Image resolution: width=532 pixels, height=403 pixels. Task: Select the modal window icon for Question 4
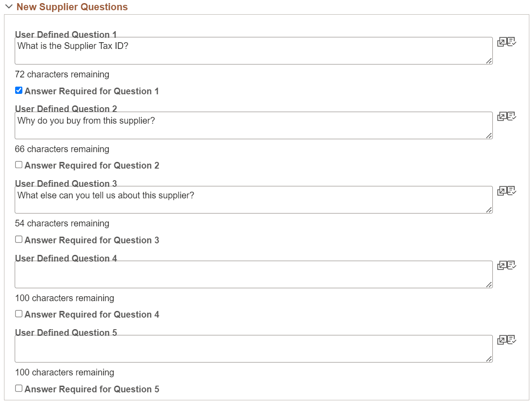502,265
